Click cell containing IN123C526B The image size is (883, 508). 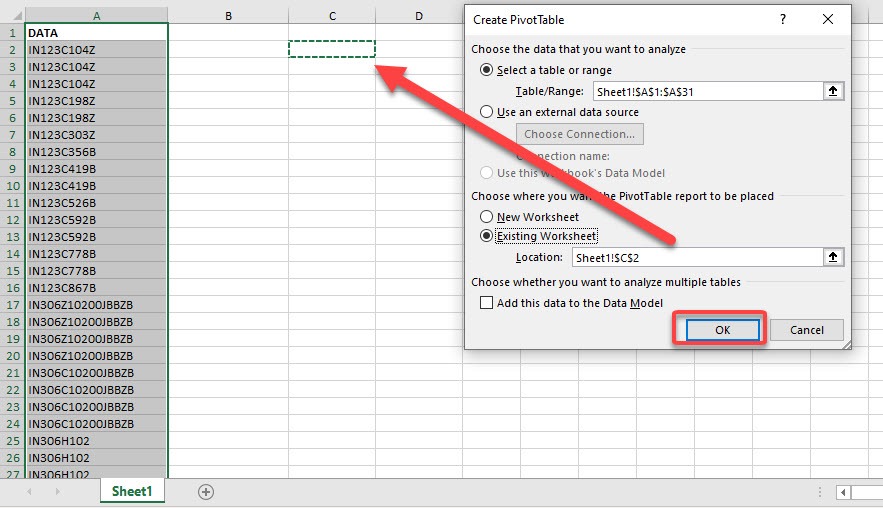(x=97, y=203)
